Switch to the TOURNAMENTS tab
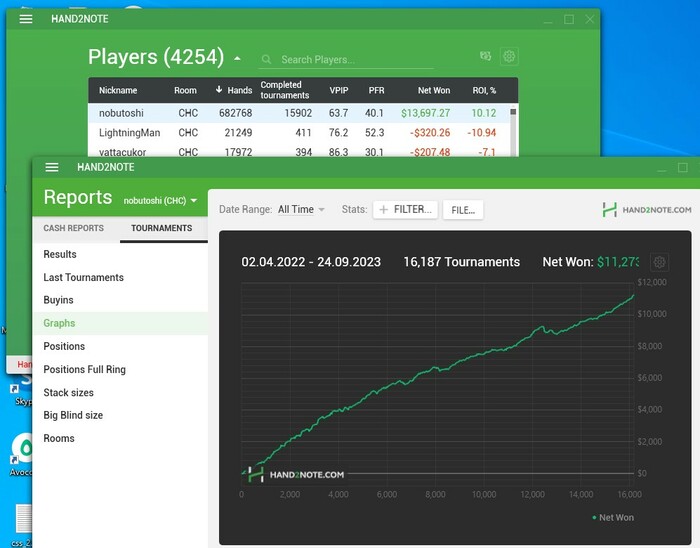700x548 pixels. [162, 228]
